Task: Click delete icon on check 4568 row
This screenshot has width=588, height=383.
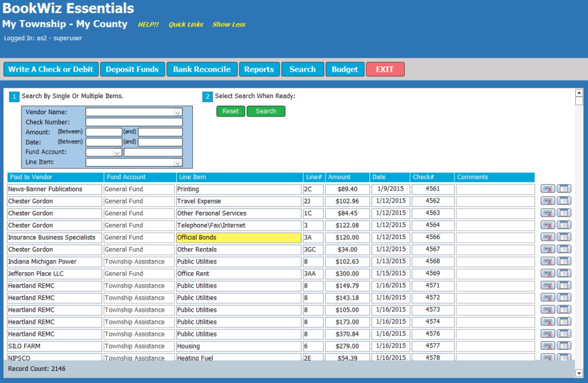Action: [x=548, y=261]
